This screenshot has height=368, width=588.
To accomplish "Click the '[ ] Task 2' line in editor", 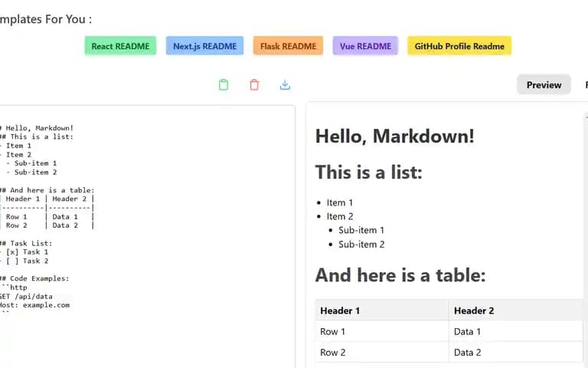I will [x=24, y=261].
